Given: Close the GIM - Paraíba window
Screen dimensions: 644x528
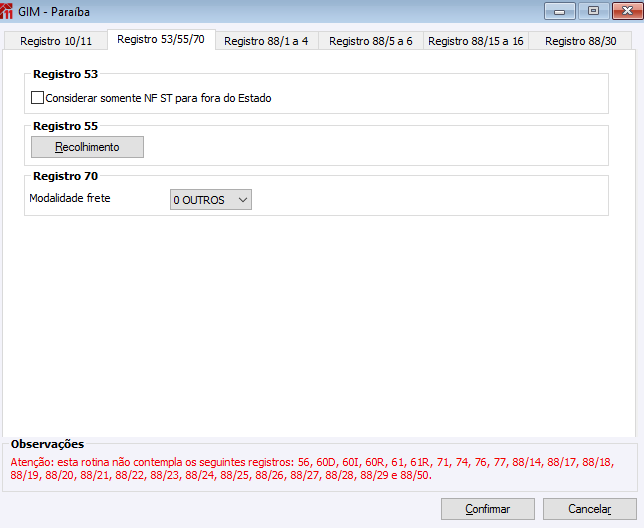Looking at the screenshot, I should [627, 11].
